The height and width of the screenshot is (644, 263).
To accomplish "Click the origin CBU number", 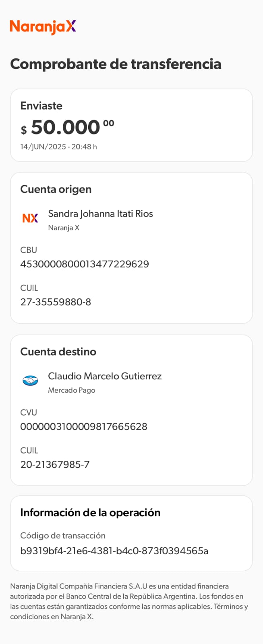I will click(85, 264).
